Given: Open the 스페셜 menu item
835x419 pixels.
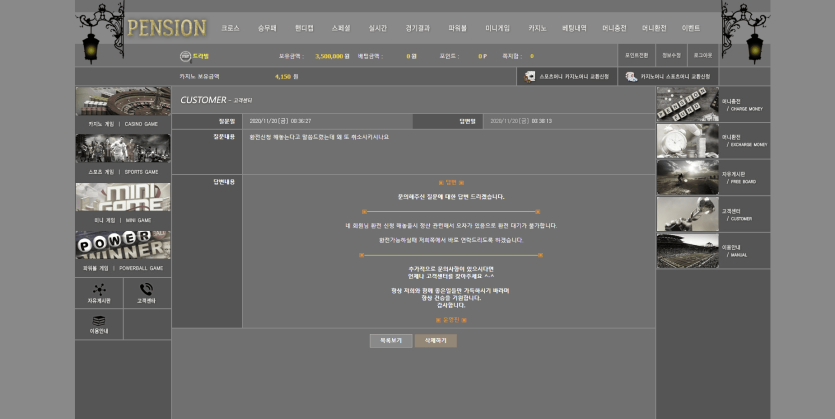Looking at the screenshot, I should [x=341, y=28].
